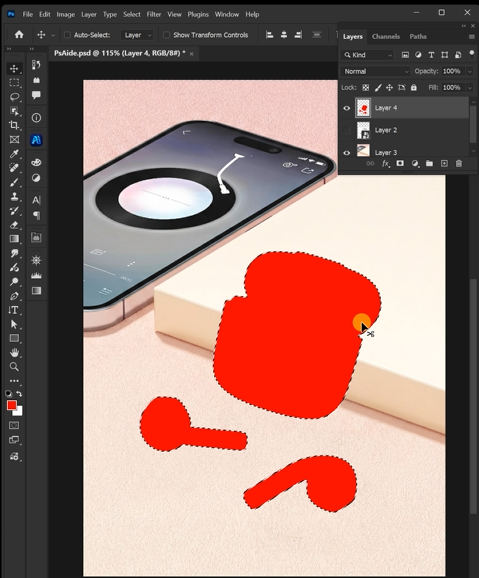
Task: Select the Brush tool
Action: click(14, 182)
